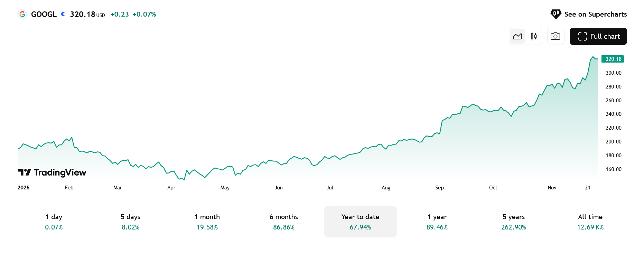Select the 5 days range
The width and height of the screenshot is (644, 253).
pyautogui.click(x=131, y=222)
